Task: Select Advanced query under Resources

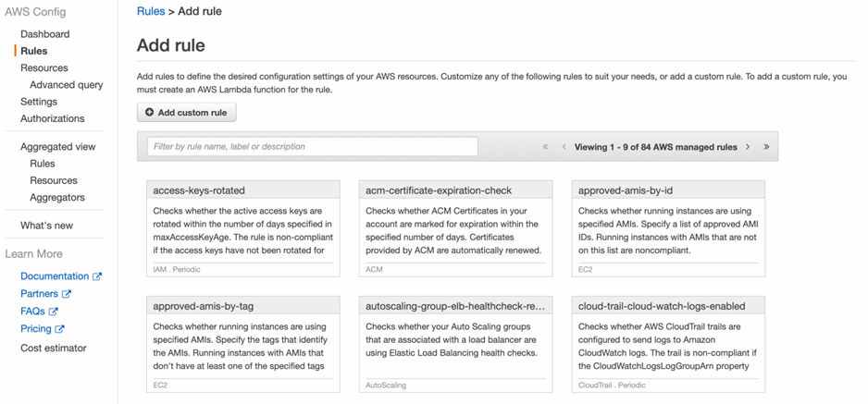Action: click(x=66, y=85)
